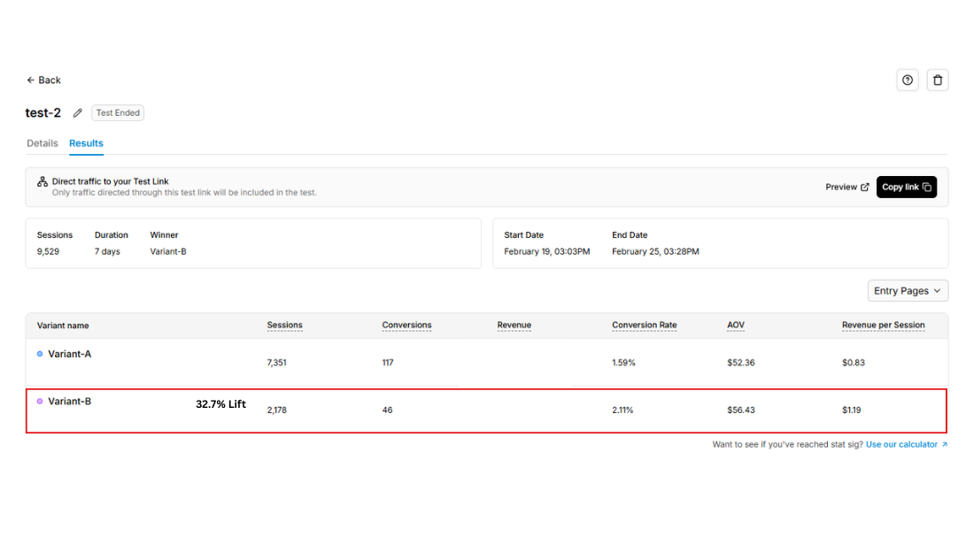Click the external link icon beside Preview
Viewport: 966px width, 560px height.
(864, 187)
